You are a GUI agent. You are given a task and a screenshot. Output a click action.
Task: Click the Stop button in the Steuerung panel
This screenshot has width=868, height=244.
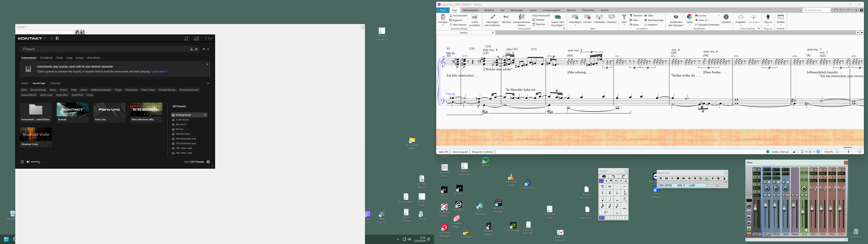[x=678, y=178]
